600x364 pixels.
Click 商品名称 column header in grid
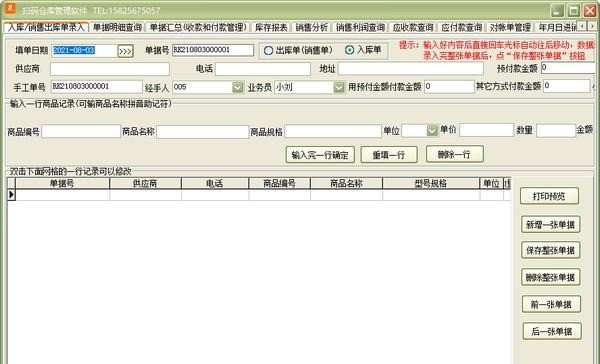(346, 183)
